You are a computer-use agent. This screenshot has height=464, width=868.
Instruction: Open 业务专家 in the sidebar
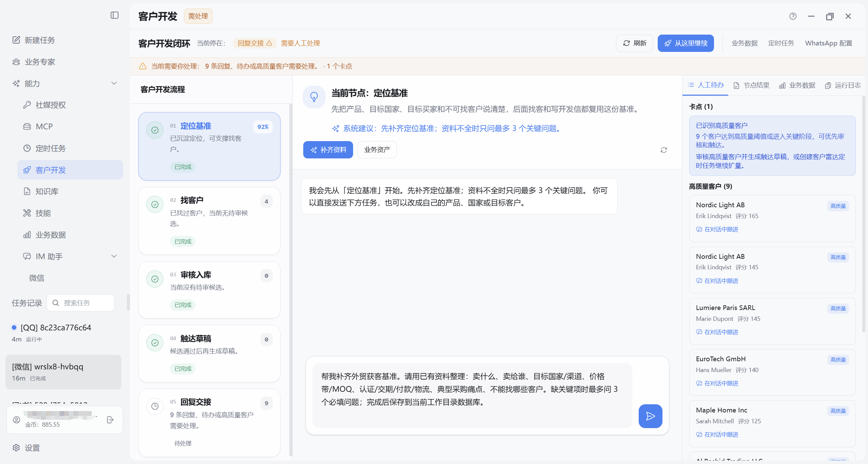(40, 62)
